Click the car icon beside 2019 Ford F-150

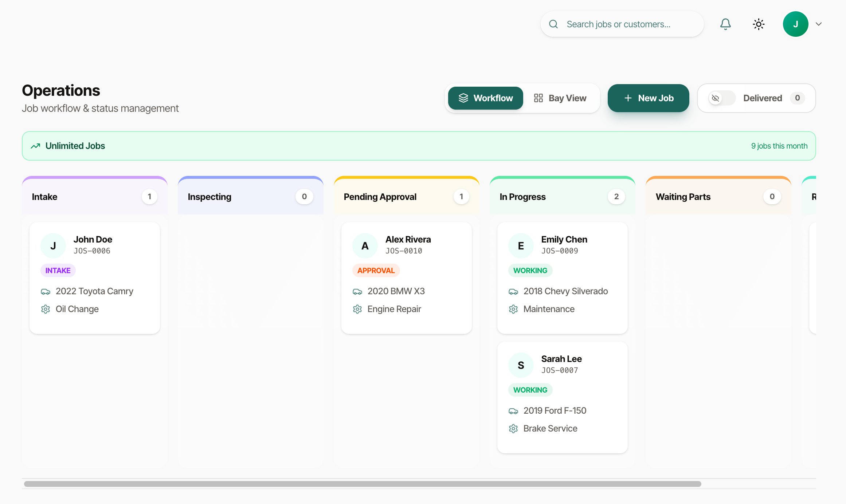point(513,411)
